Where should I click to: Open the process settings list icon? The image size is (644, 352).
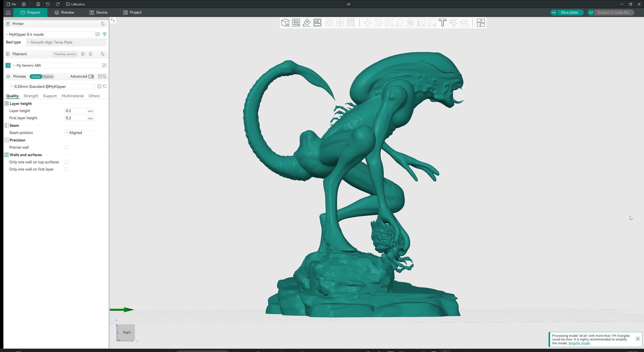(100, 76)
